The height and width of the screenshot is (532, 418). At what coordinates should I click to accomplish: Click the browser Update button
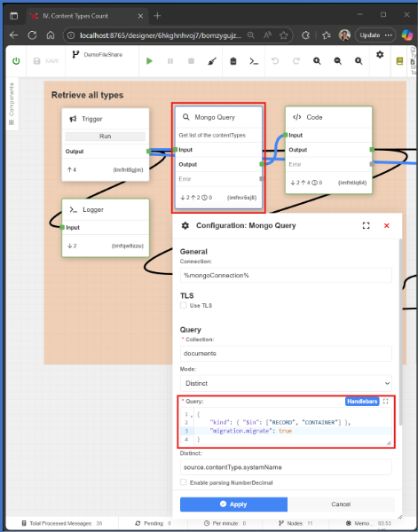[x=375, y=35]
